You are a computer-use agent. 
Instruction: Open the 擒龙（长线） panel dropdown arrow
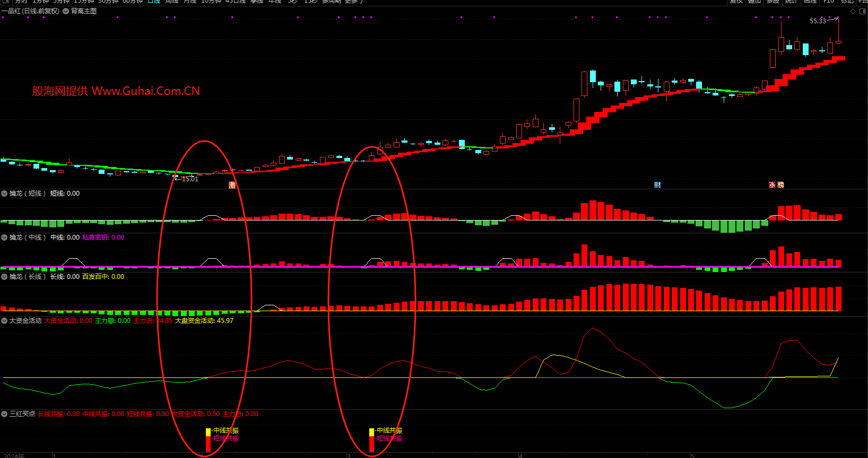(4, 277)
